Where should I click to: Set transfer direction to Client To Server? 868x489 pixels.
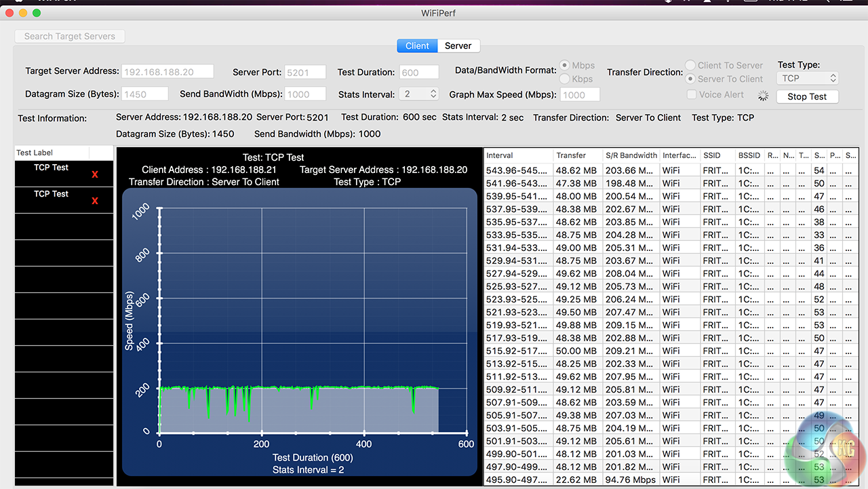pos(690,66)
